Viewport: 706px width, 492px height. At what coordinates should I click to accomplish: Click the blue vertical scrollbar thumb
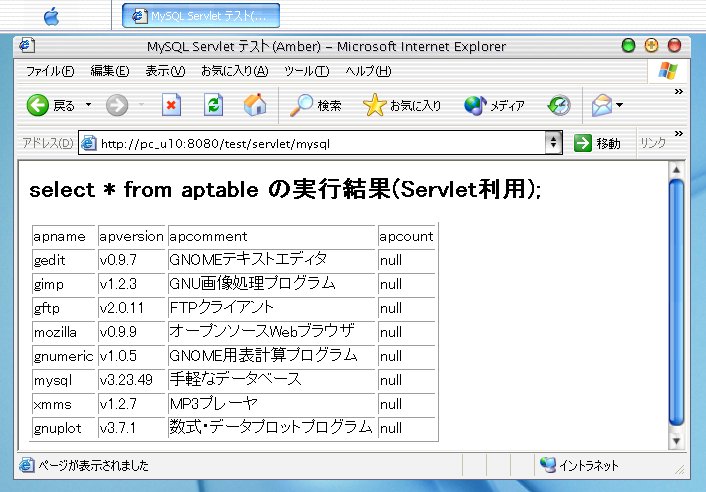[676, 302]
